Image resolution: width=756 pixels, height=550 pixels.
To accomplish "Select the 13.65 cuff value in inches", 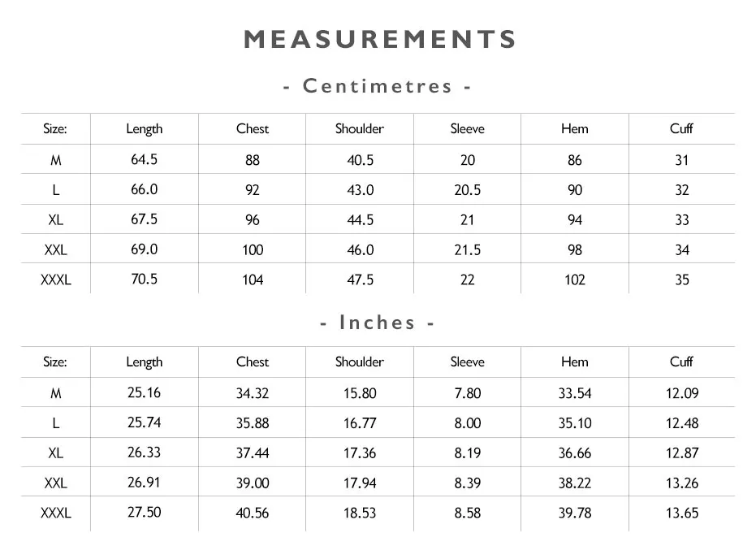I will click(x=682, y=513).
